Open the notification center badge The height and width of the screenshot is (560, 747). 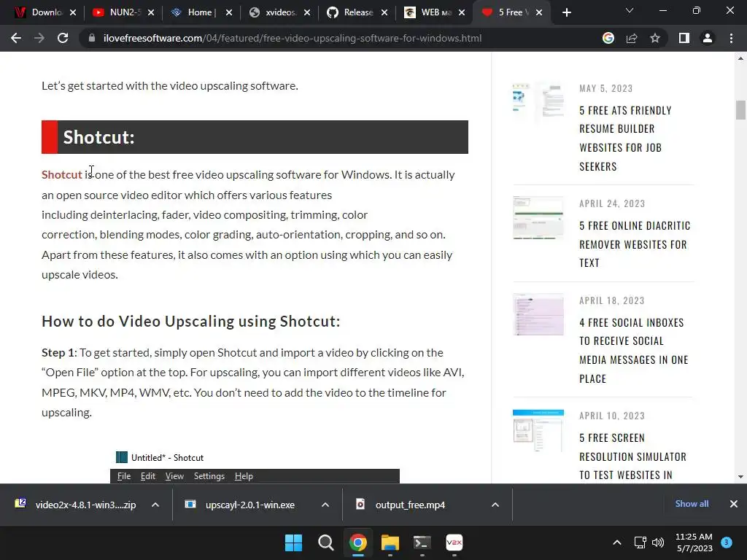point(727,542)
